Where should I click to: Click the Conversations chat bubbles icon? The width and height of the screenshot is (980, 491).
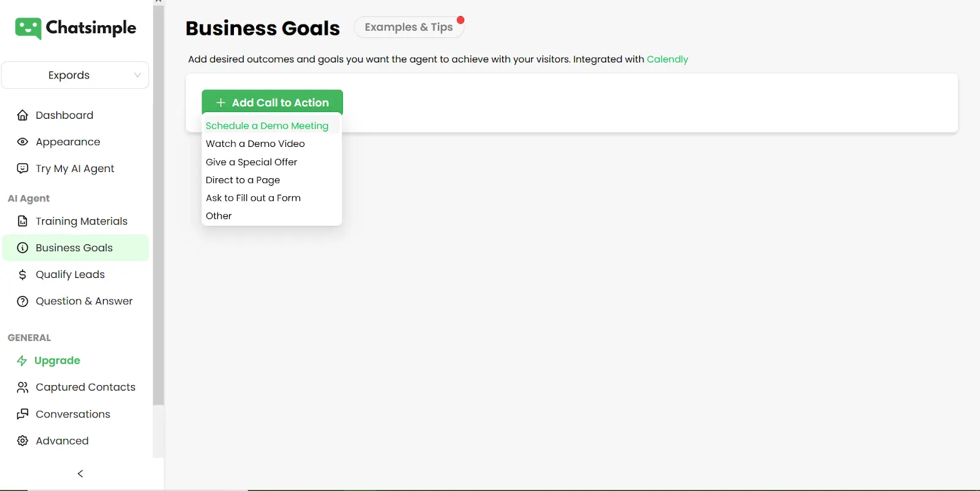tap(23, 414)
